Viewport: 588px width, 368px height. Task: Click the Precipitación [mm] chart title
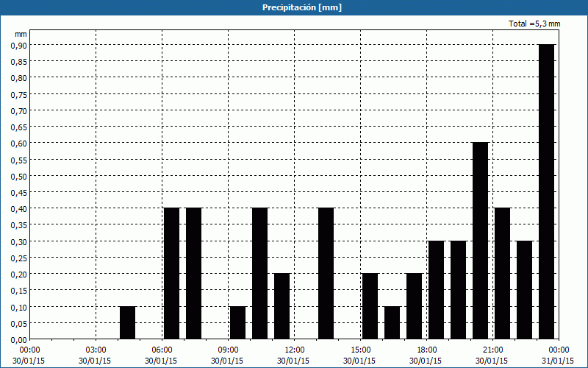coord(302,7)
